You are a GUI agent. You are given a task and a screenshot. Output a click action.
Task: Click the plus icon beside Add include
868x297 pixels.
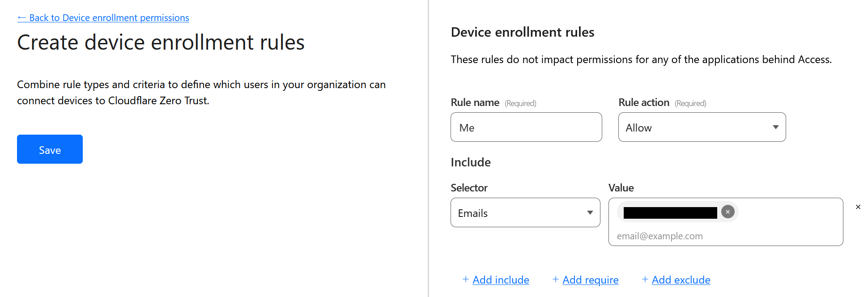tap(465, 280)
